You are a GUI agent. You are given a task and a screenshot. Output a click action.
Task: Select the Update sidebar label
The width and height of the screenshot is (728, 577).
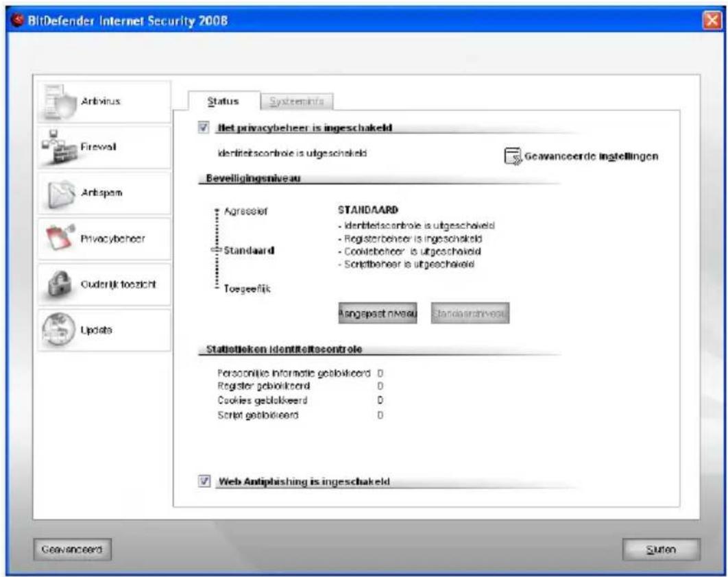pos(97,330)
